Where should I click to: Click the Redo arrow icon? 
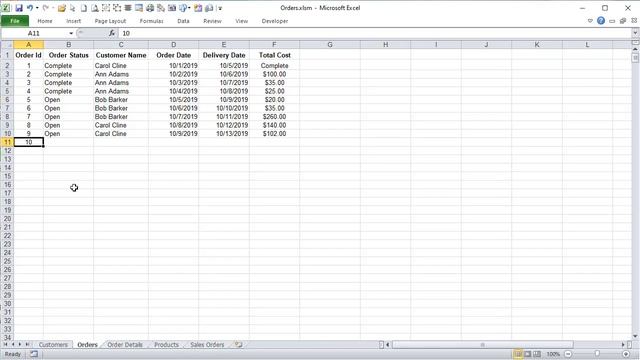46,8
